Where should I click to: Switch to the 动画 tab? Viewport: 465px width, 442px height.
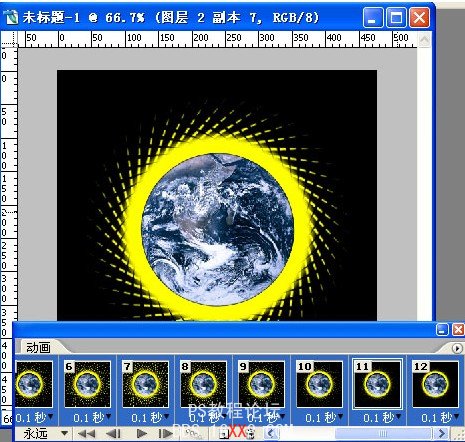(x=38, y=348)
